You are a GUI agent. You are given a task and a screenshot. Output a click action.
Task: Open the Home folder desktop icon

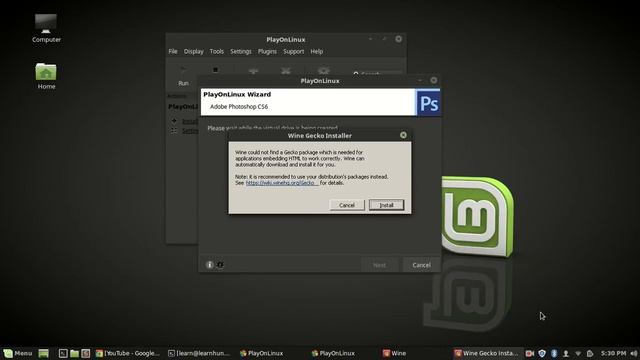pyautogui.click(x=46, y=76)
